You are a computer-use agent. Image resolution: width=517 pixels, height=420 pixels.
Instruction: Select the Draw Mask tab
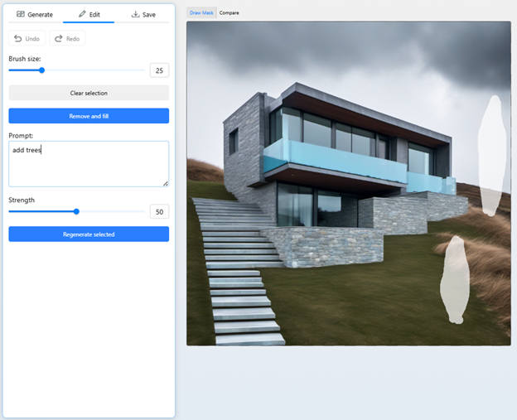[201, 12]
